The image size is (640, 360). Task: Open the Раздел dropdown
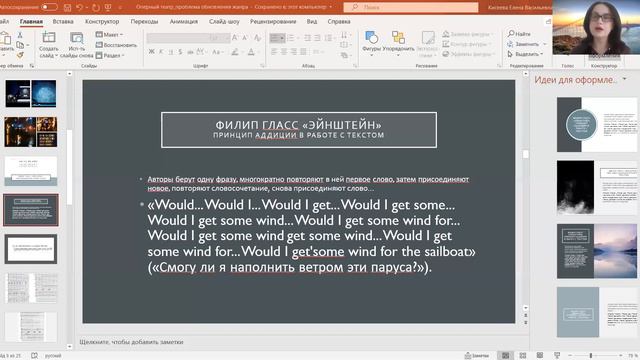(x=110, y=55)
